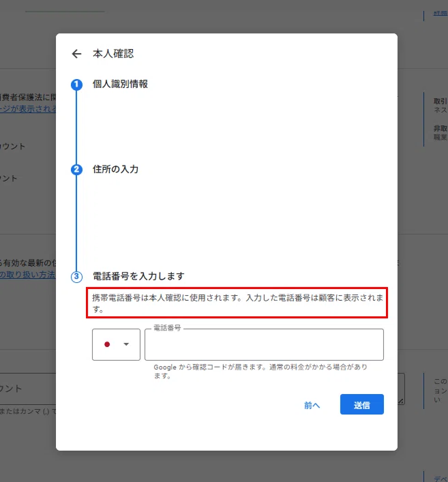
Task: Click the 前へ previous button
Action: click(312, 405)
